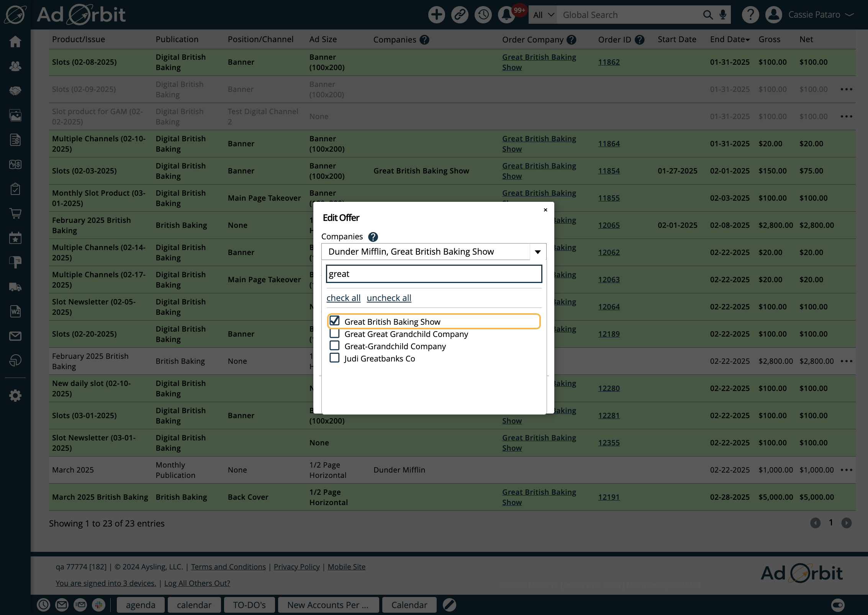Screen dimensions: 868x615
Task: Open the recent history clock icon in header
Action: point(483,15)
